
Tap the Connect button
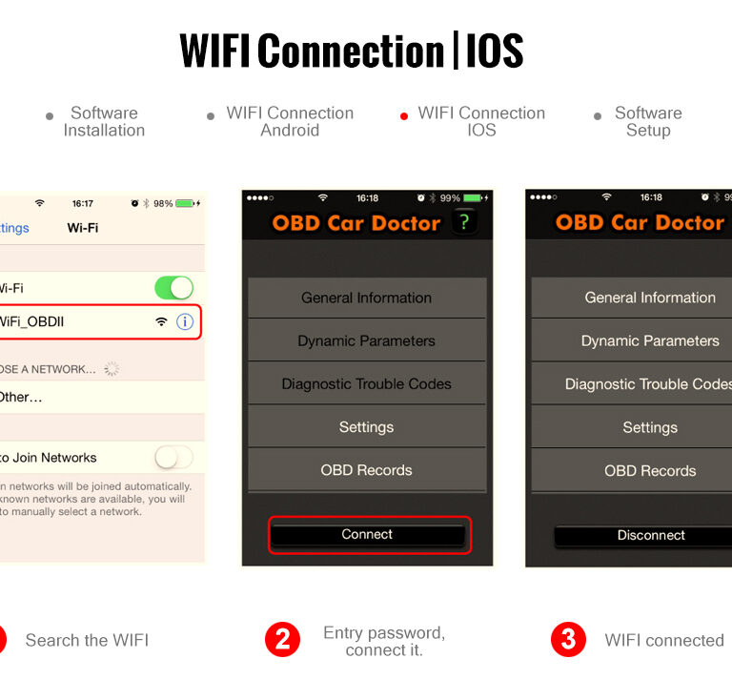tap(367, 535)
